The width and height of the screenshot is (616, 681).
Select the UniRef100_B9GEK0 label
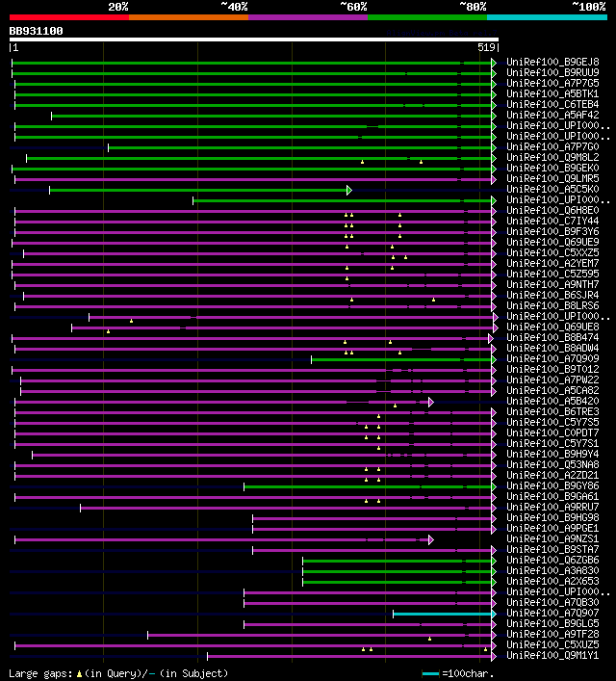click(x=552, y=168)
